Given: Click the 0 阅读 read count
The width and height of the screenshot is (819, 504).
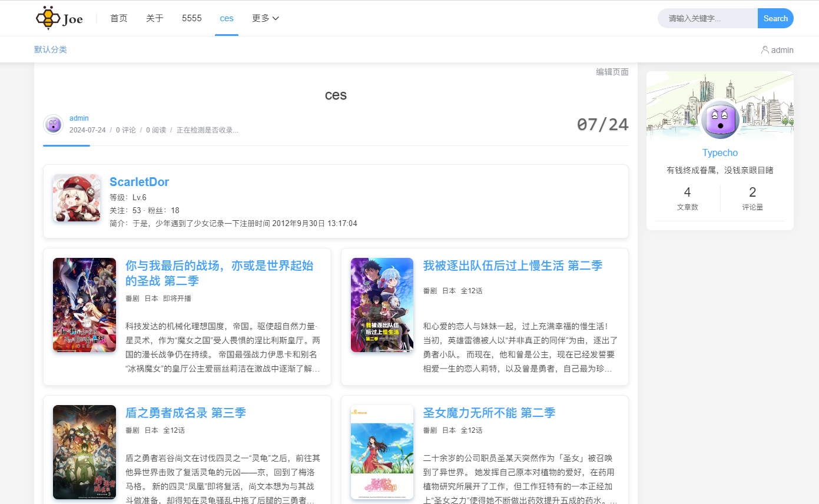Looking at the screenshot, I should pos(156,130).
